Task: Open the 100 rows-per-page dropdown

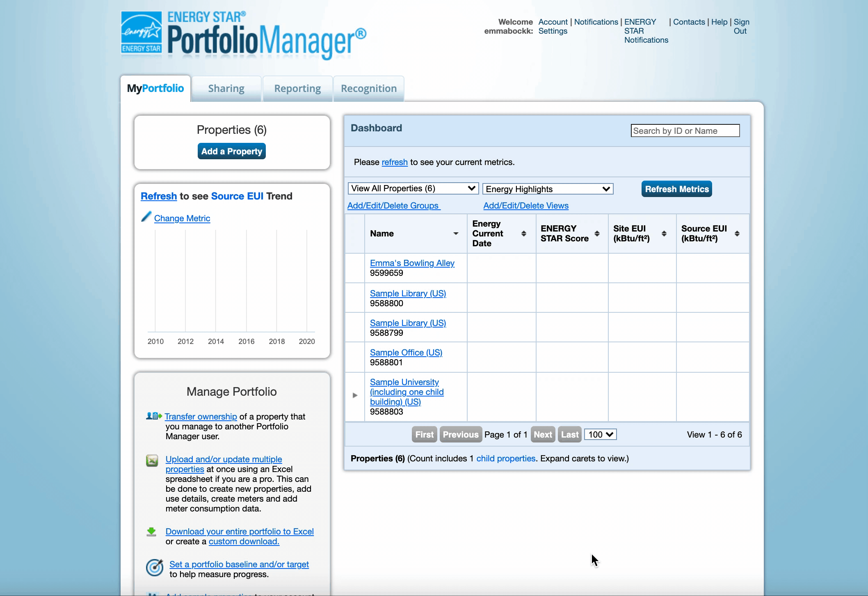Action: point(601,434)
